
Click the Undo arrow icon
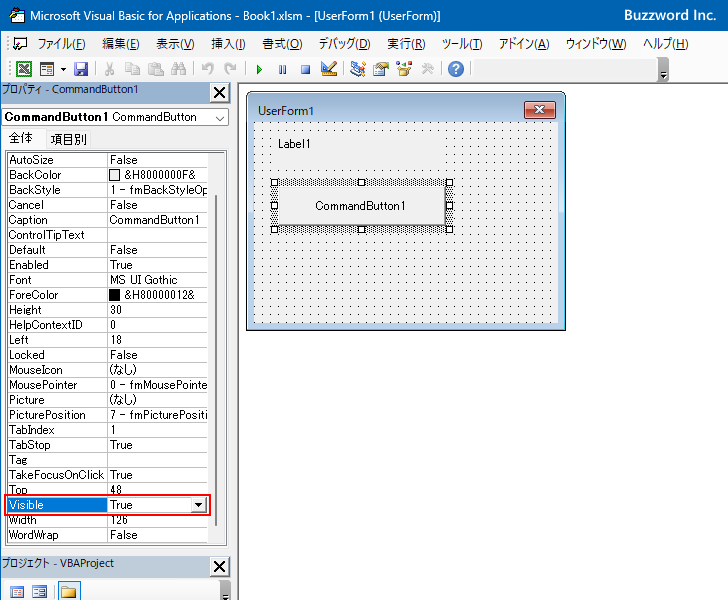(208, 69)
